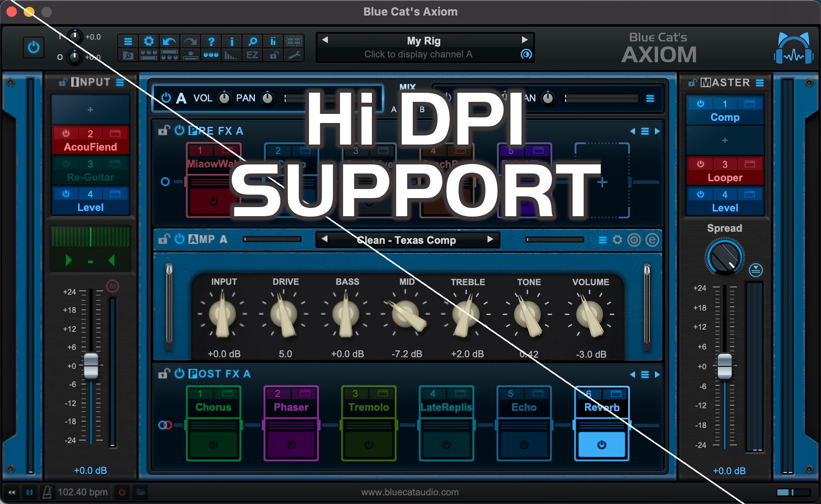Click the master level fader handle

click(724, 366)
